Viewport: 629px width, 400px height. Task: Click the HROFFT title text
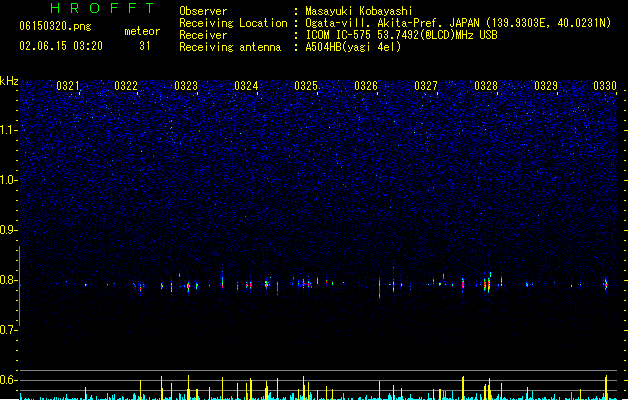coord(103,8)
